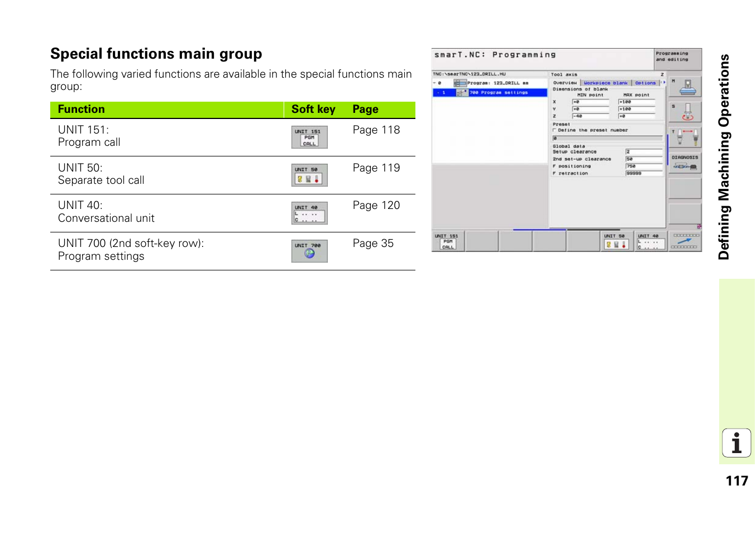Screen dimensions: 756x533
Task: Click the 'Soft key' column header
Action: 313,109
